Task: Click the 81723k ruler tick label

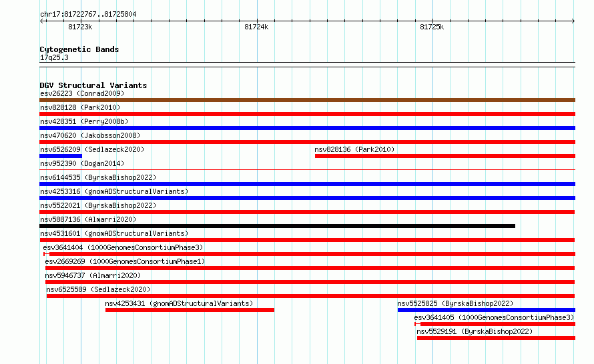Action: 80,27
